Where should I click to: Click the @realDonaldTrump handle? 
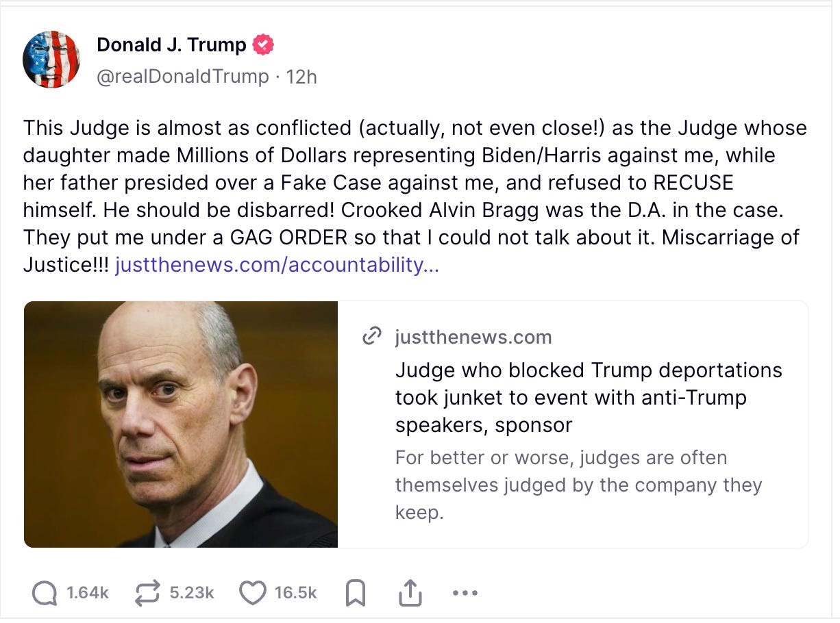click(184, 77)
